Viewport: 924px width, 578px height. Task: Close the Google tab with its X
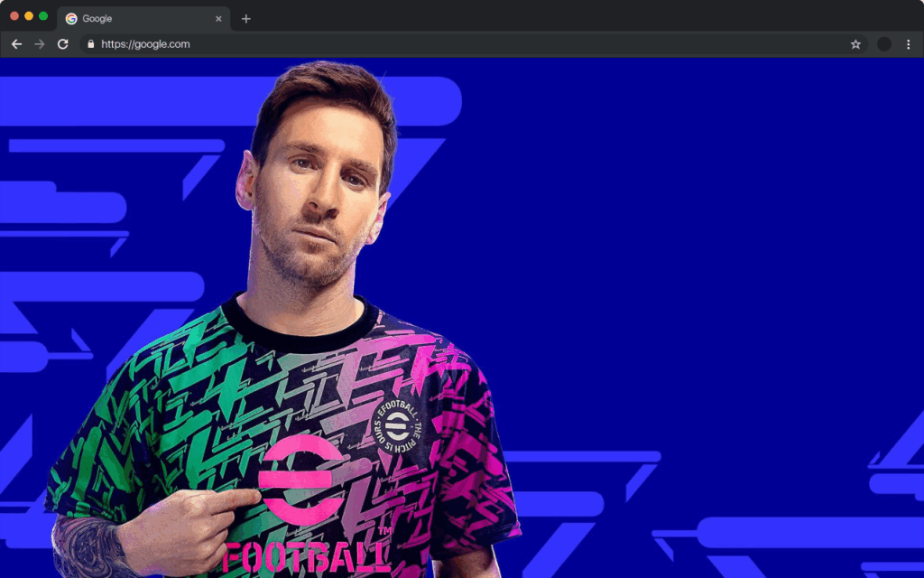click(x=218, y=18)
